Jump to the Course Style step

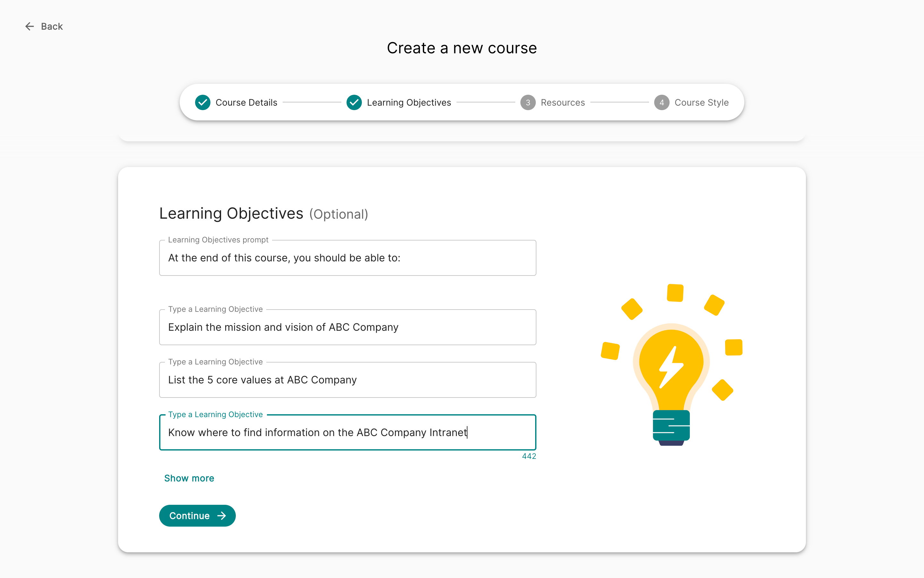click(x=702, y=102)
